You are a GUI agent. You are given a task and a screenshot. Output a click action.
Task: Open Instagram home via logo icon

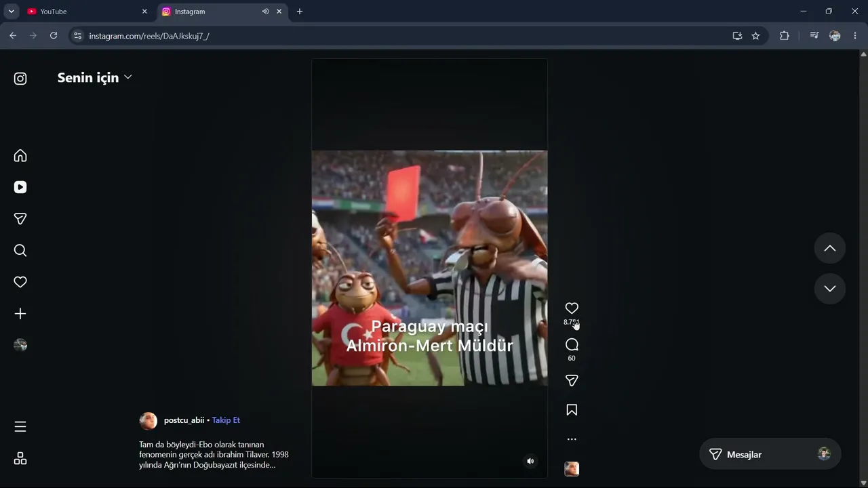(x=20, y=79)
